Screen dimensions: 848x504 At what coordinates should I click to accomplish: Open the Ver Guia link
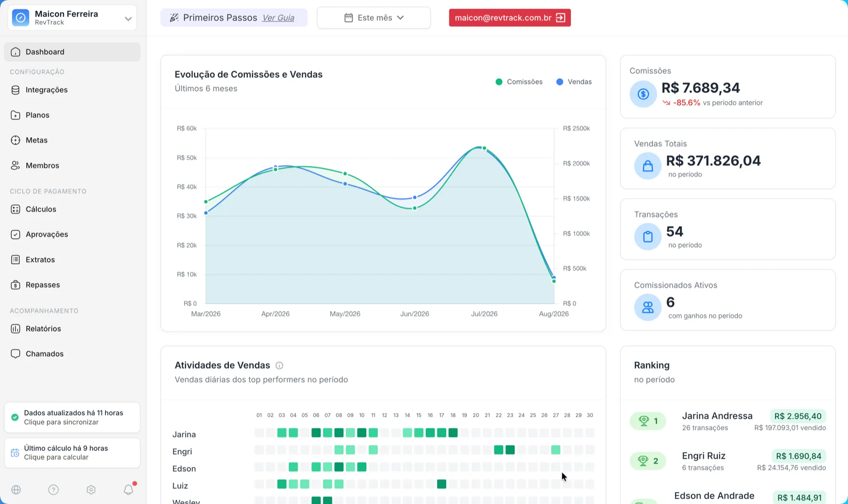[278, 18]
